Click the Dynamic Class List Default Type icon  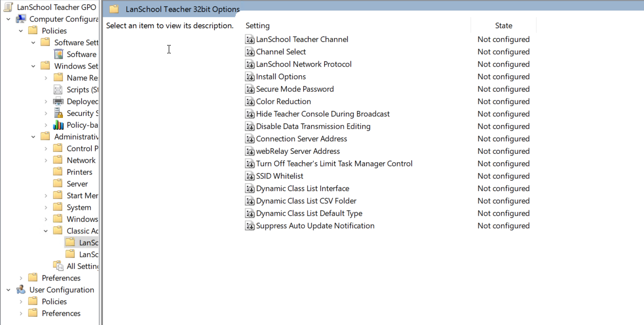250,214
